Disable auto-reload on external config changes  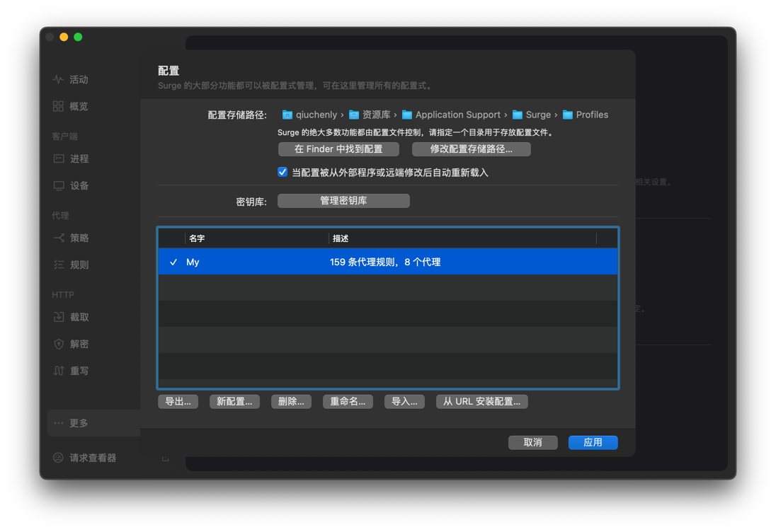(x=283, y=172)
